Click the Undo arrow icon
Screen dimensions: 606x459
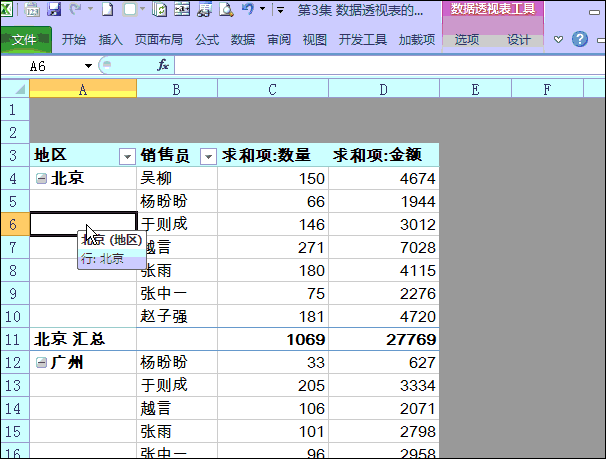[246, 10]
